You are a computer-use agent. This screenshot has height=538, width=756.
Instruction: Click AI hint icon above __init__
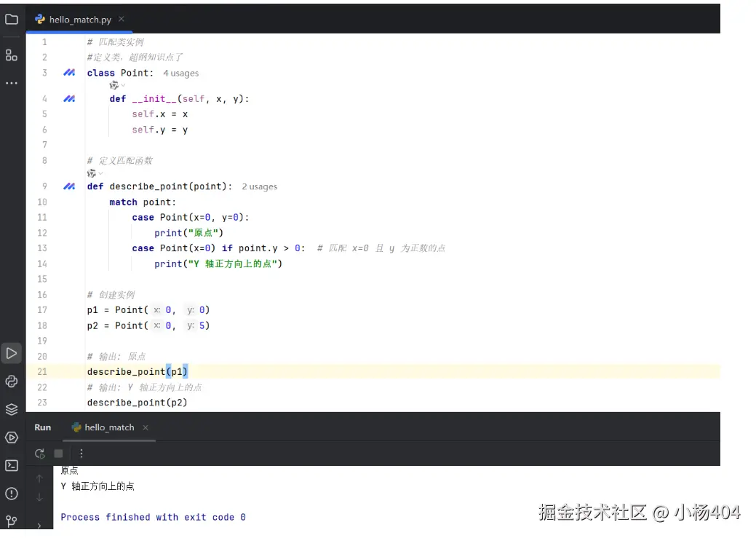pos(114,85)
